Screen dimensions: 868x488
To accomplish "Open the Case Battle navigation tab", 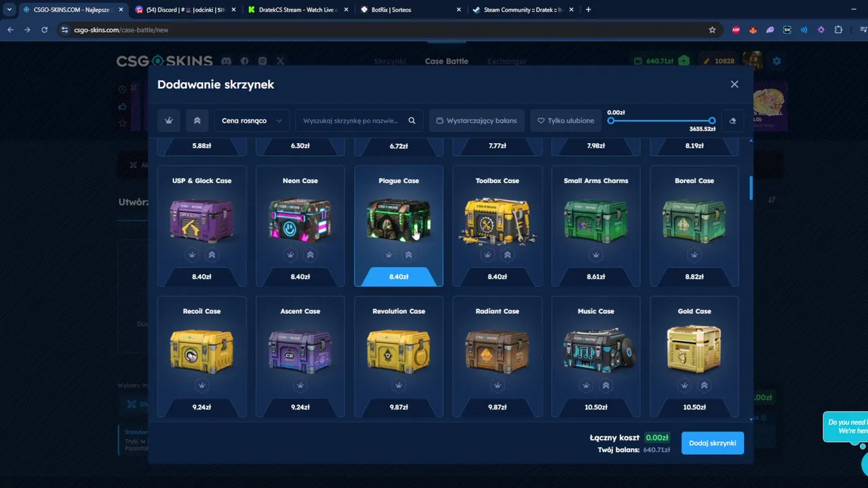I will (x=446, y=61).
